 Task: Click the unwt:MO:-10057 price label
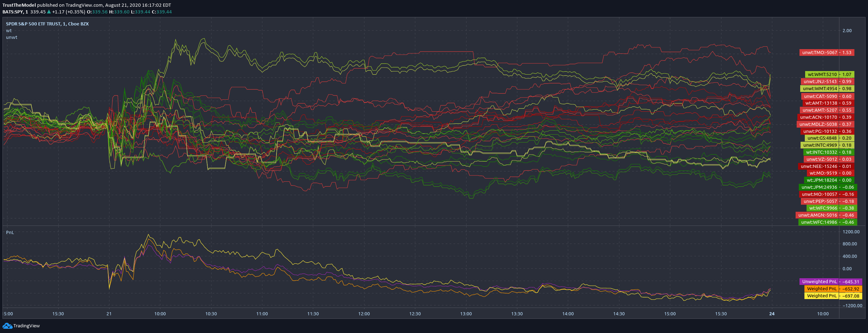(828, 194)
